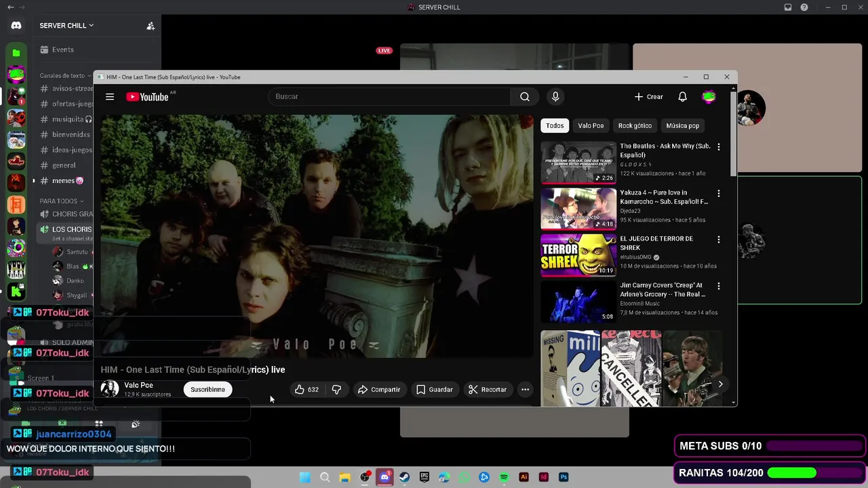
Task: Select the Música pop filter chip
Action: click(x=682, y=126)
